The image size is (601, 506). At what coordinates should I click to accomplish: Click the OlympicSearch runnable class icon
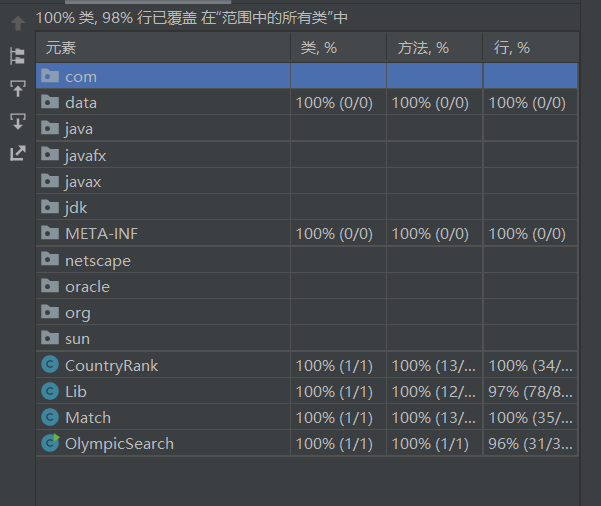[x=50, y=443]
